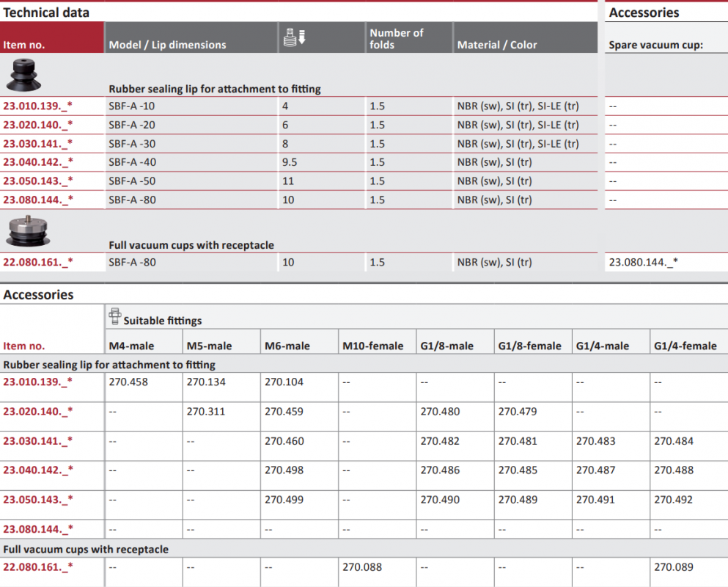The height and width of the screenshot is (587, 728).
Task: Click the M10-female column header
Action: tap(373, 346)
